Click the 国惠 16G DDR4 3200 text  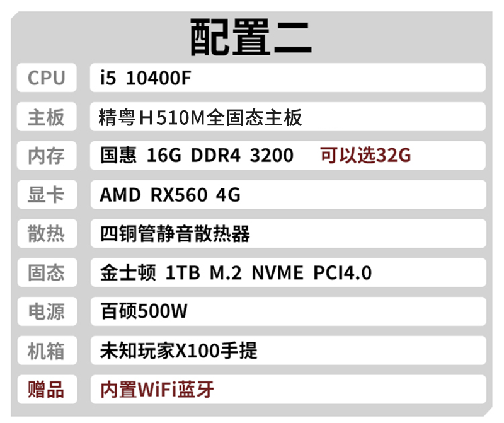click(x=197, y=156)
